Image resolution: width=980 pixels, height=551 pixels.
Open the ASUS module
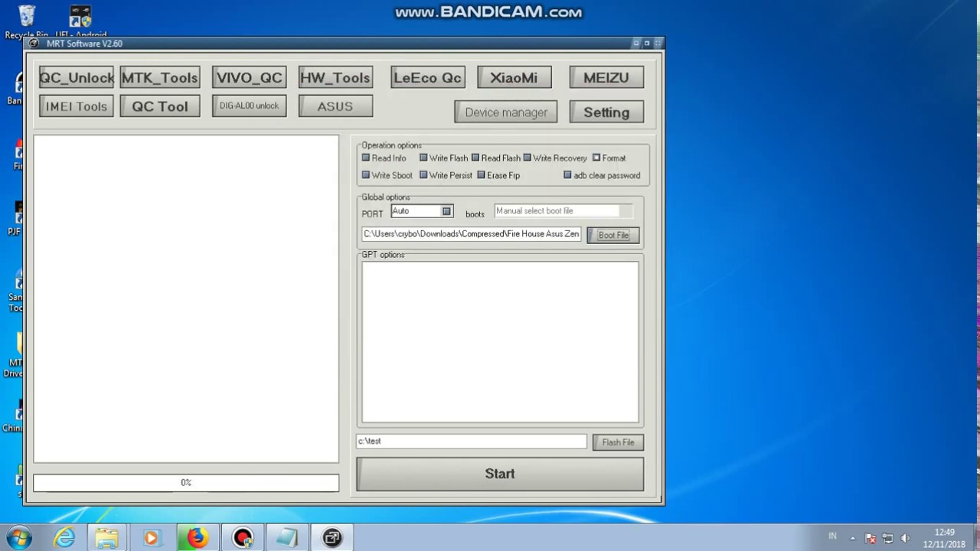point(335,106)
